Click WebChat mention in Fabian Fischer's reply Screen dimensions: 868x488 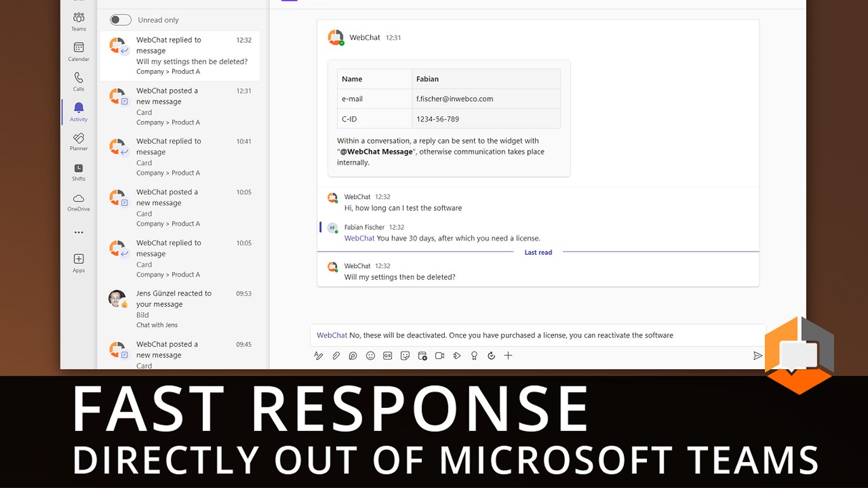click(x=360, y=238)
